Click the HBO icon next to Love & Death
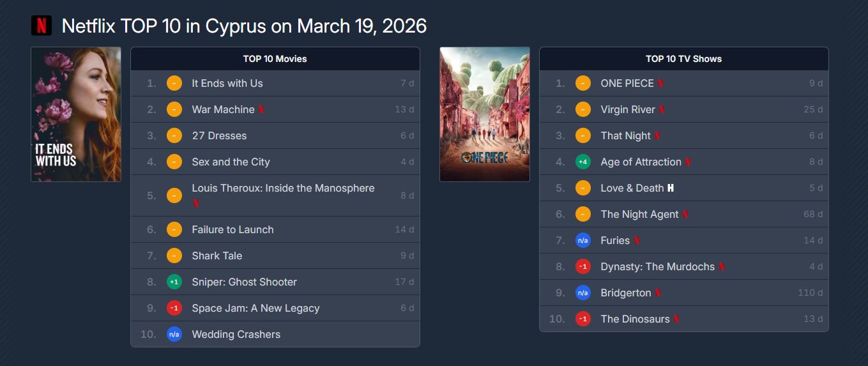The image size is (868, 366). [671, 188]
